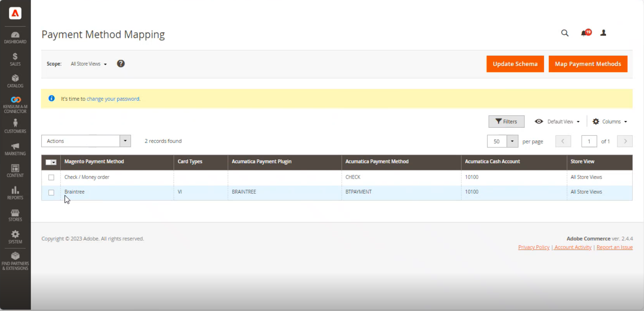Image resolution: width=644 pixels, height=311 pixels.
Task: Click Map Payment Methods button
Action: [x=588, y=64]
